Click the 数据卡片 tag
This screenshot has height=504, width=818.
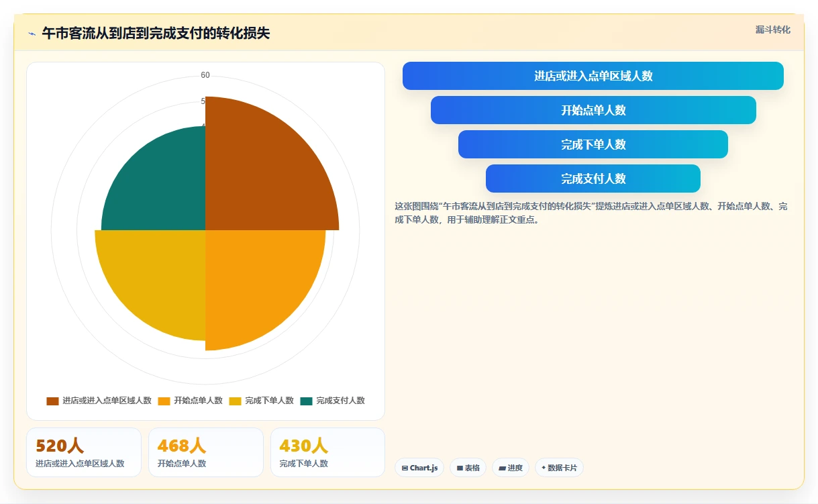point(559,468)
